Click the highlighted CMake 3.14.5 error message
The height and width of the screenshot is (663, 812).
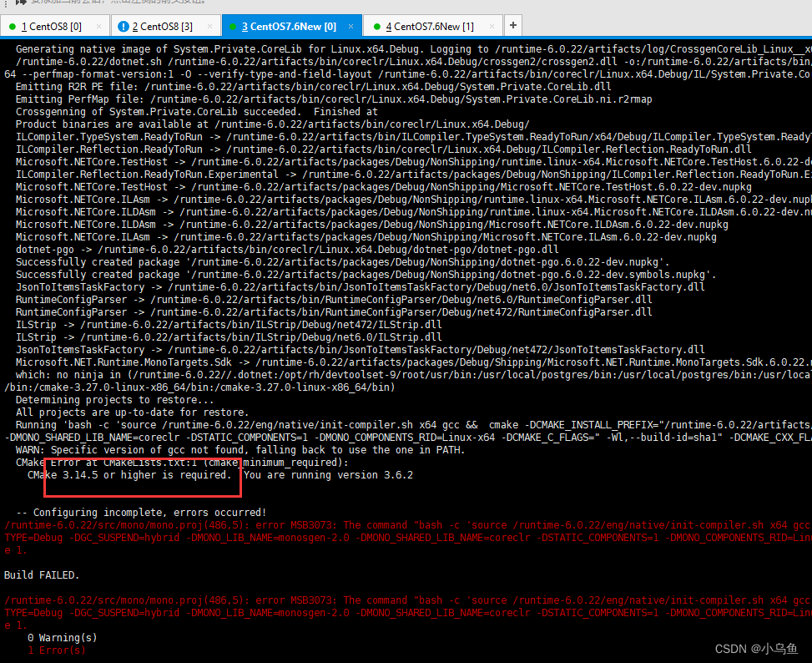[x=142, y=474]
